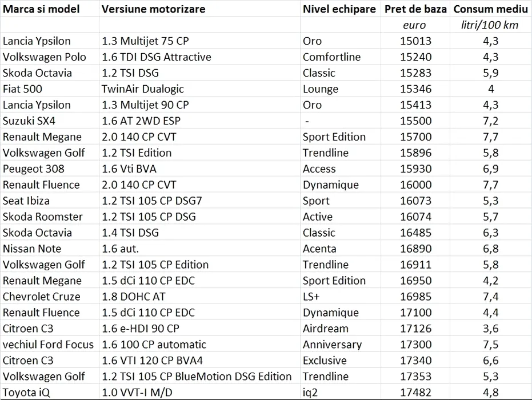Screen dimensions: 532x400
Task: Click the 'Toyota iQ' cell
Action: pos(50,392)
